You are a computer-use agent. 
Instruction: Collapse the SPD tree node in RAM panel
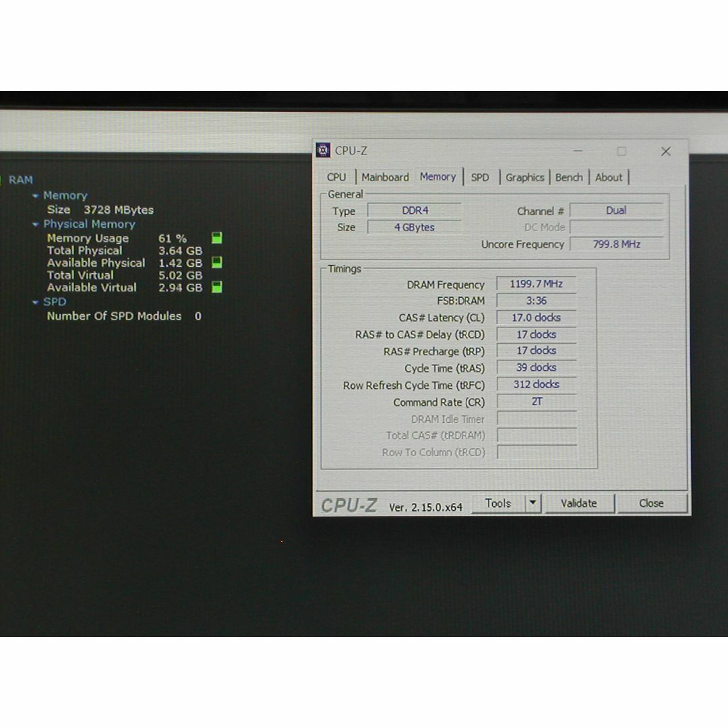(x=35, y=302)
